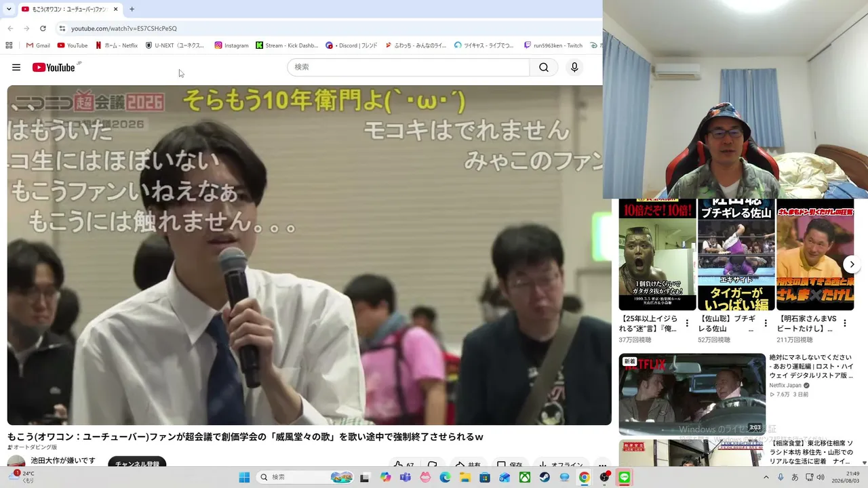
Task: Open the Instagram bookmark
Action: click(x=231, y=45)
